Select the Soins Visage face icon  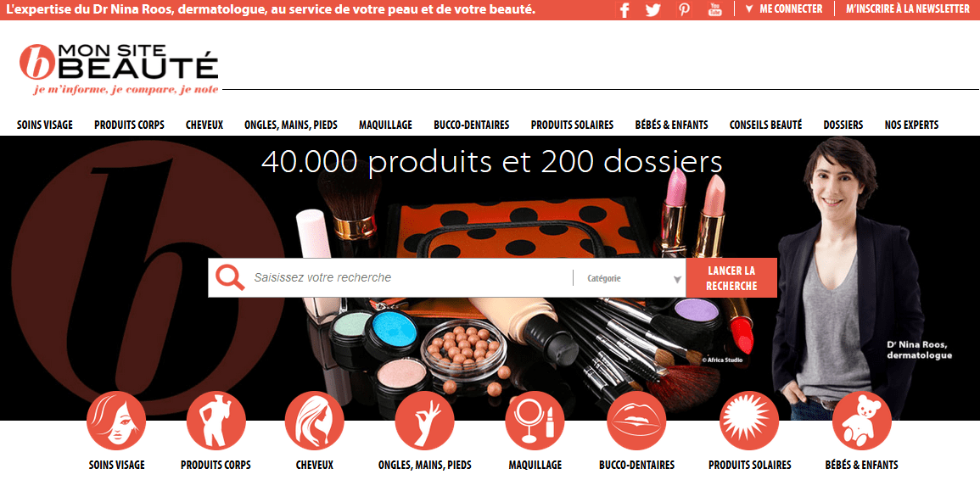coord(116,421)
